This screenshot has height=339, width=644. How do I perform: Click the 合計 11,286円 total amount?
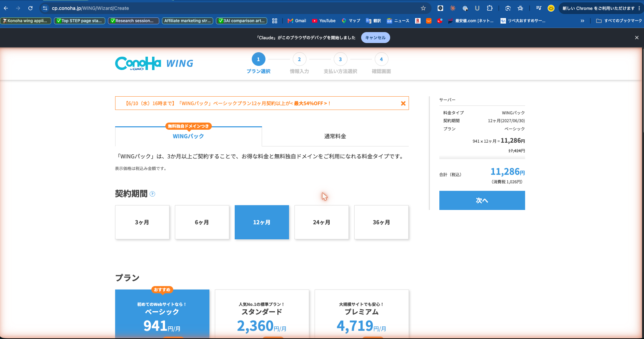point(508,172)
